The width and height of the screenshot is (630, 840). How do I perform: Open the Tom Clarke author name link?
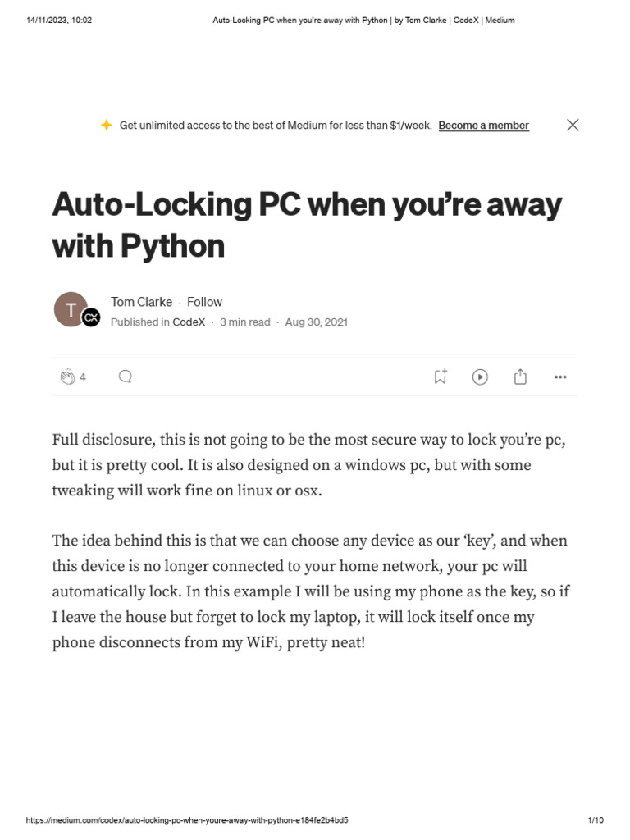click(x=141, y=302)
